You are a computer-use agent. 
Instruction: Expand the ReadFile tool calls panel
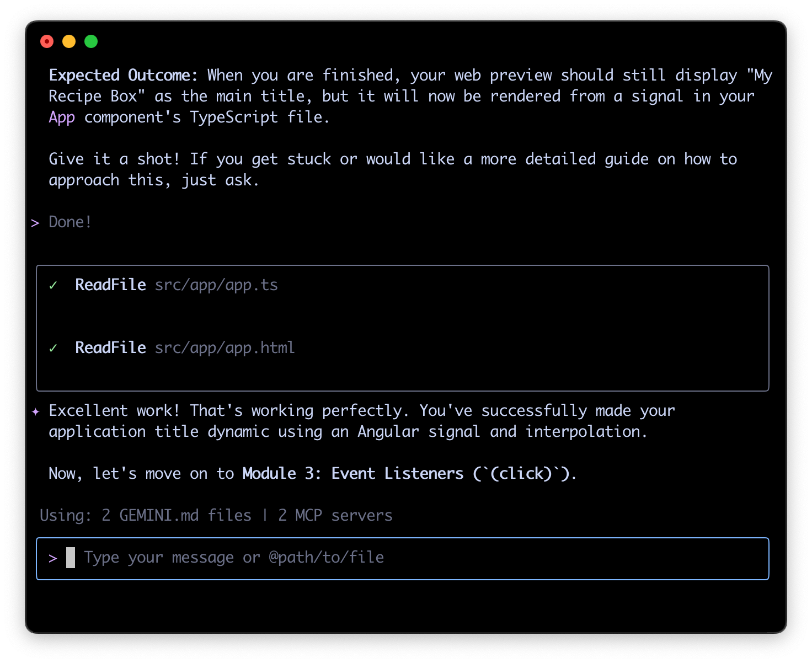[402, 328]
